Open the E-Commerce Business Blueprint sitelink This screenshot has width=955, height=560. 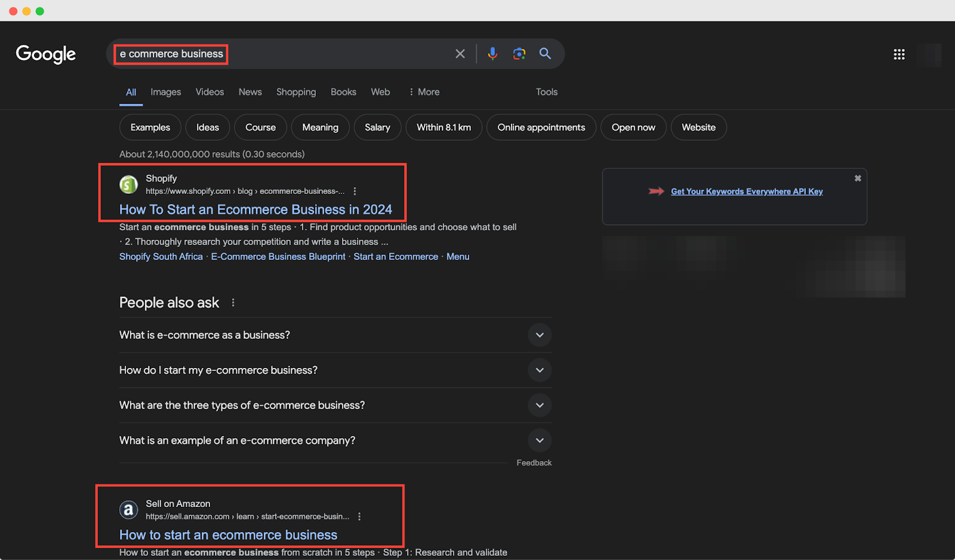click(278, 257)
